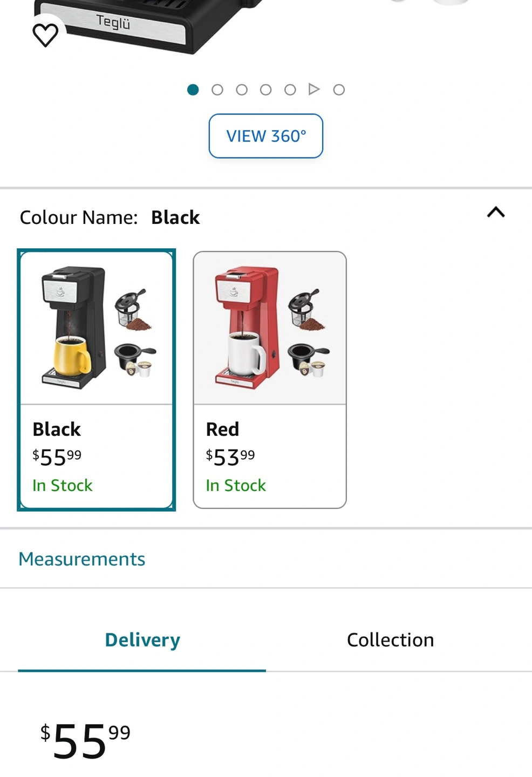532x777 pixels.
Task: Tap the heart wishlist icon
Action: 45,35
